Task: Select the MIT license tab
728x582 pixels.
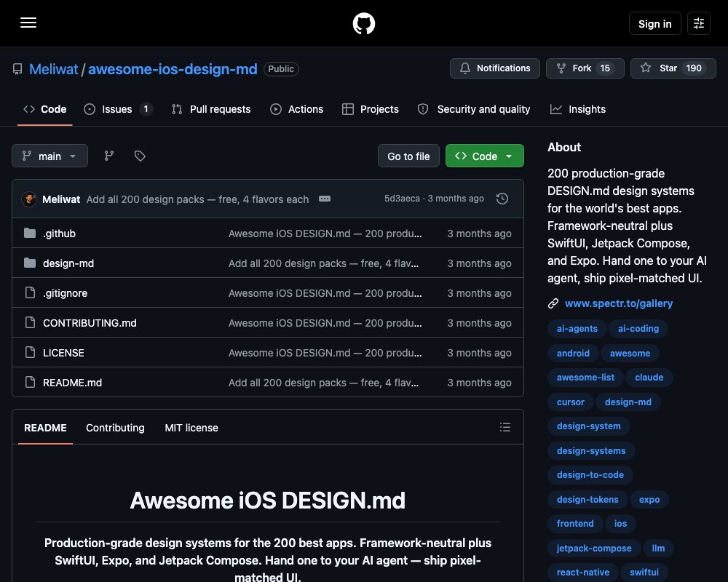Action: (191, 428)
